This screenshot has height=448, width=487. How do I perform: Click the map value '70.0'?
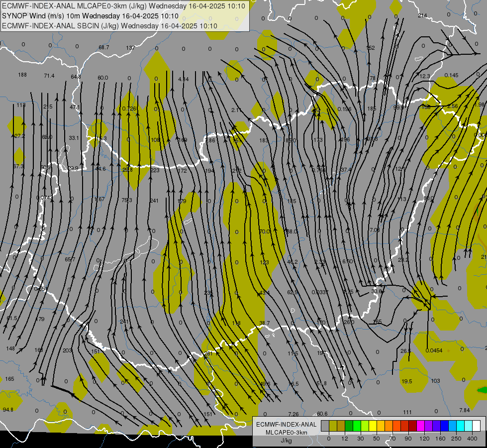pos(265,231)
